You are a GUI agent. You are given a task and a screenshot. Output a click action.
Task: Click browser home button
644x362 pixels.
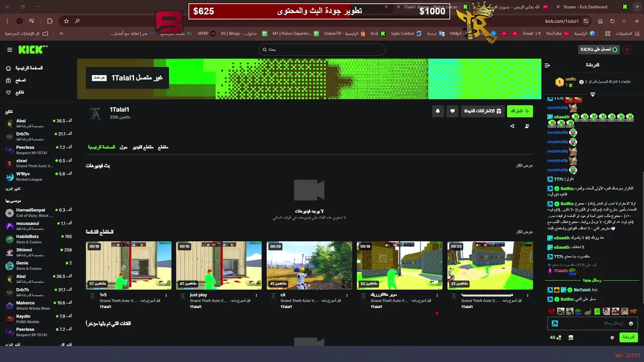tap(600, 21)
